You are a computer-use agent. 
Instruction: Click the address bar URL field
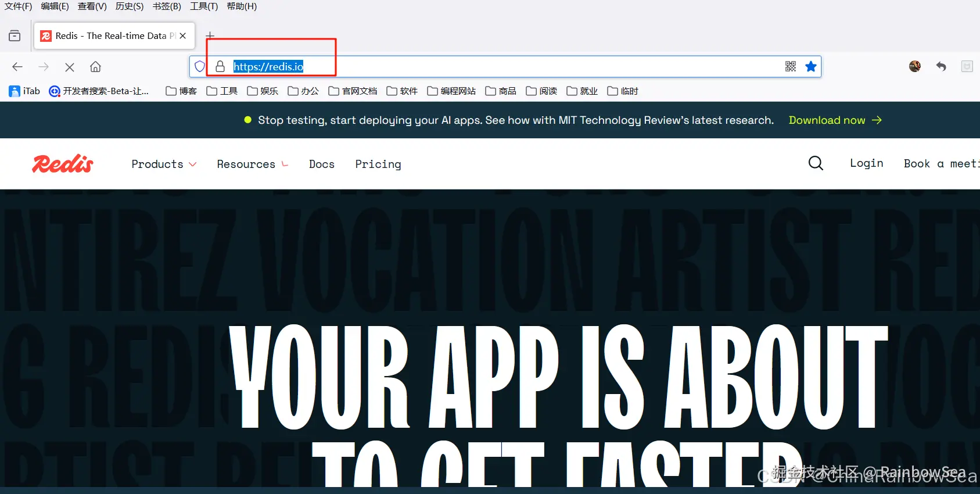[504, 67]
